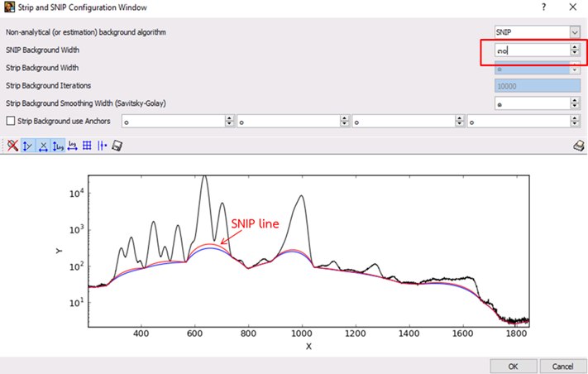Decrease fourth anchor value with down arrow
Image resolution: width=588 pixels, height=374 pixels.
coord(575,124)
